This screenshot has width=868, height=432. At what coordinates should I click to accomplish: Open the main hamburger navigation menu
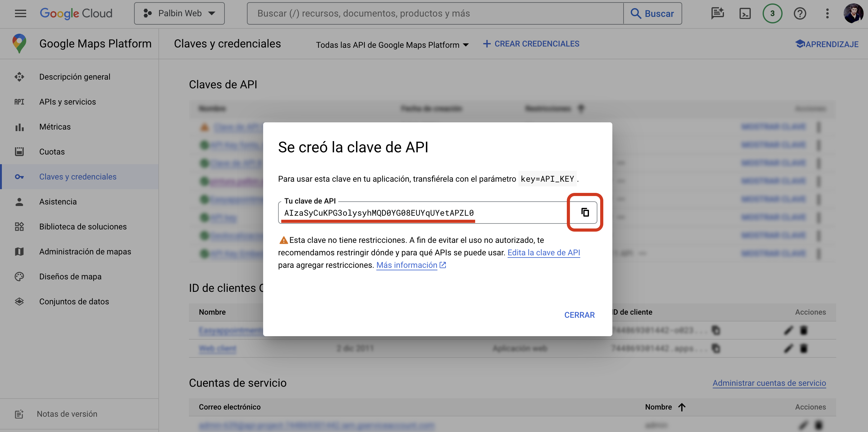point(21,13)
